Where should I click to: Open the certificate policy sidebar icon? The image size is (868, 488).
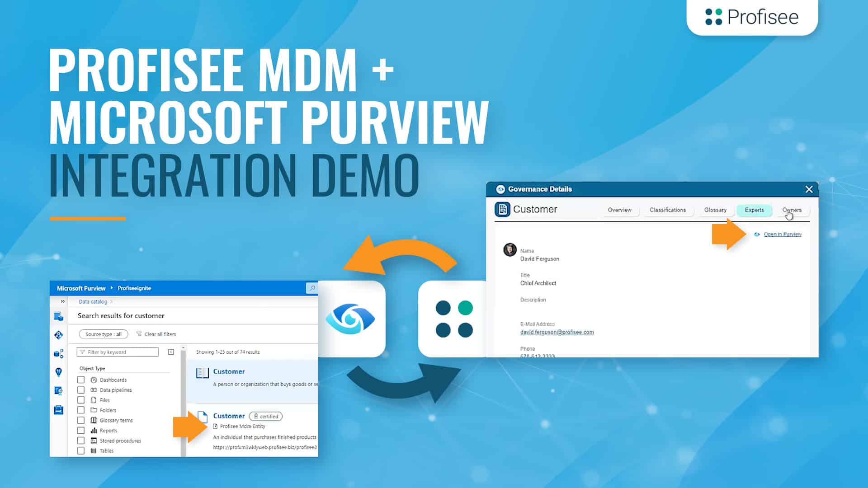(58, 391)
